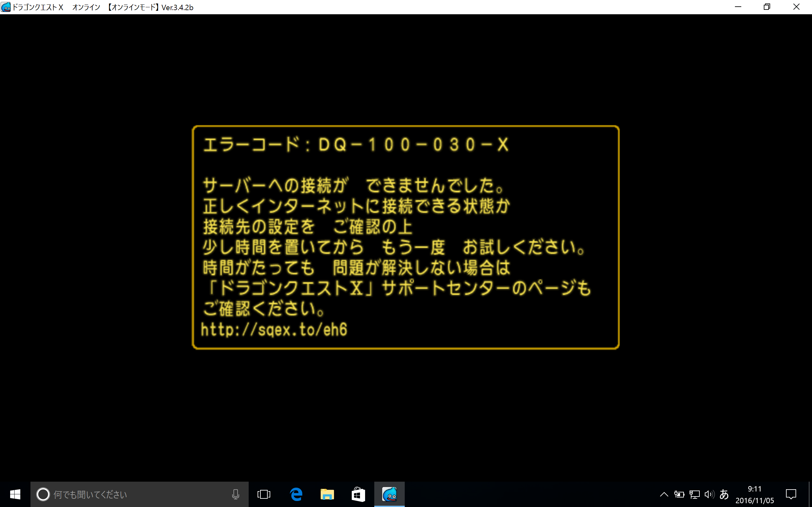Click the network status tray icon

[x=694, y=494]
